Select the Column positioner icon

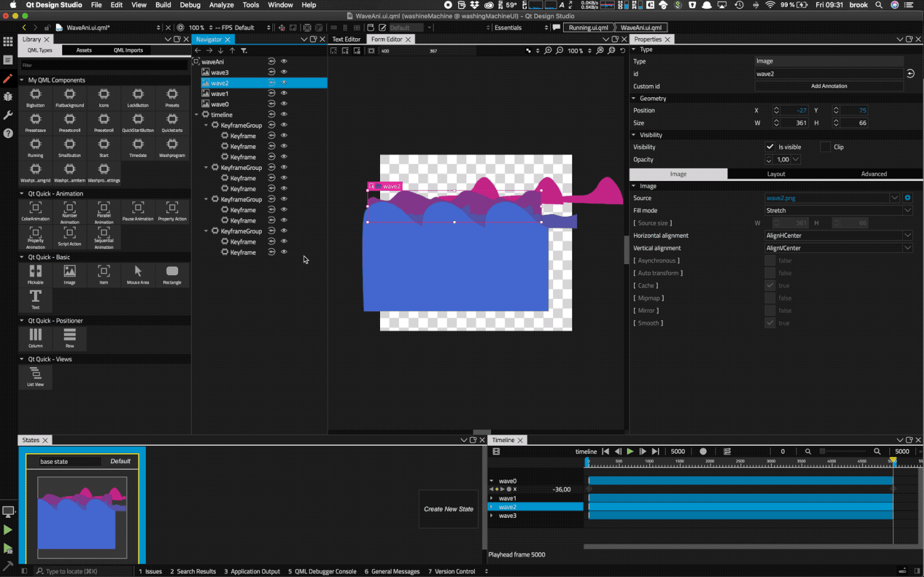(36, 335)
